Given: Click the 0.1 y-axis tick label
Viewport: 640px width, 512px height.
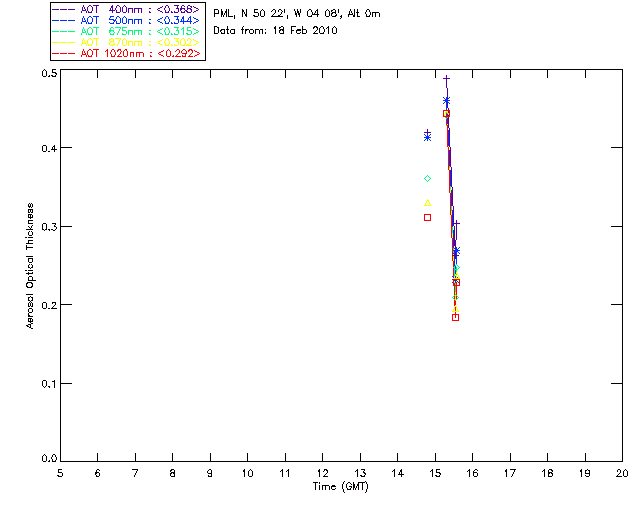Looking at the screenshot, I should point(49,384).
